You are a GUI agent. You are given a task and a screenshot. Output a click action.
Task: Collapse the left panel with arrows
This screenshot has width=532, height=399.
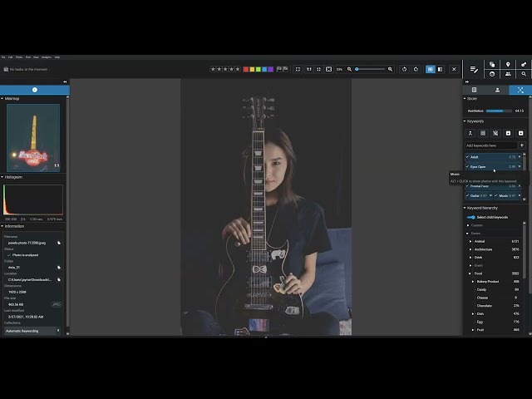(x=65, y=81)
